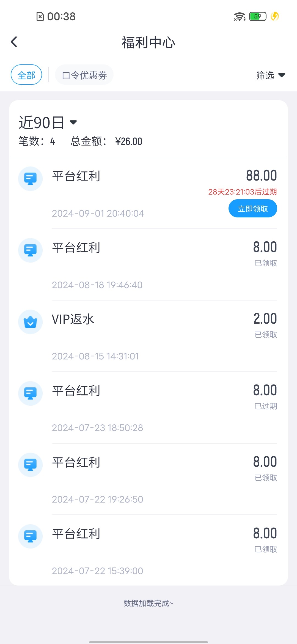
Task: Tap the battery indicator in status bar
Action: coord(258,17)
